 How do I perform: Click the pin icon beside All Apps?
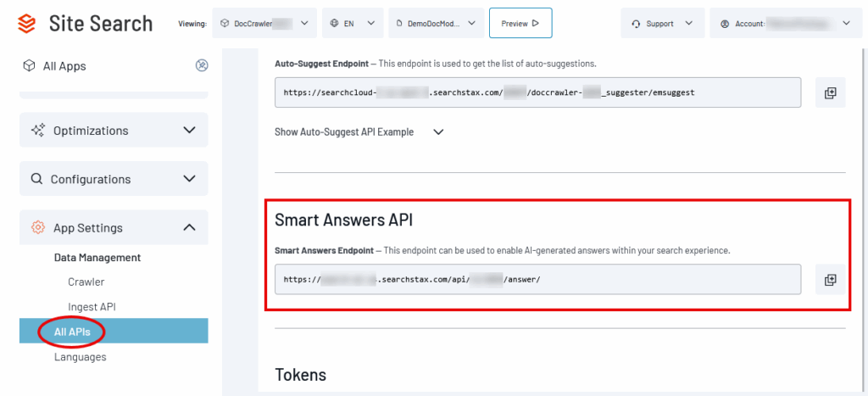coord(202,66)
